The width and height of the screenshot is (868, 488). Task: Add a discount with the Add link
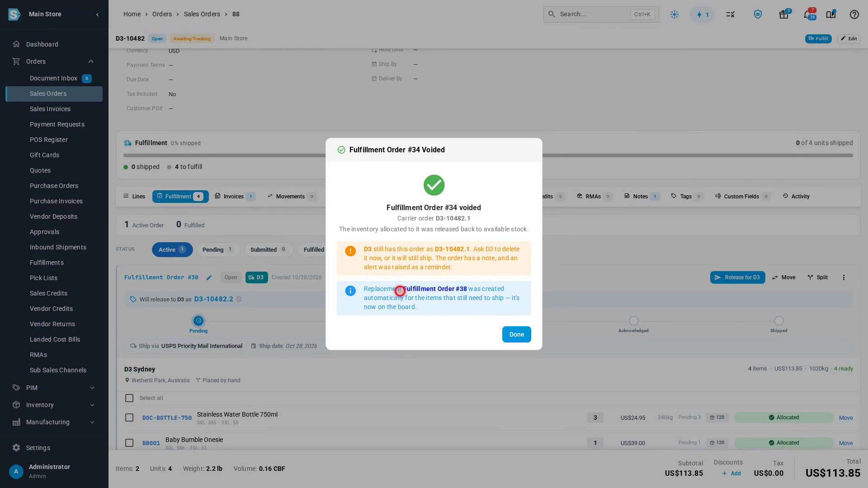coord(731,474)
